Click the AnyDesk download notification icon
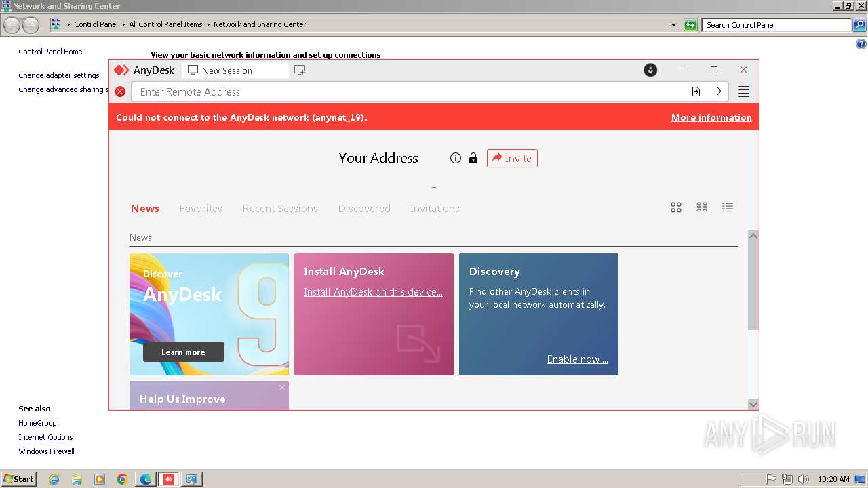This screenshot has height=488, width=868. point(650,70)
